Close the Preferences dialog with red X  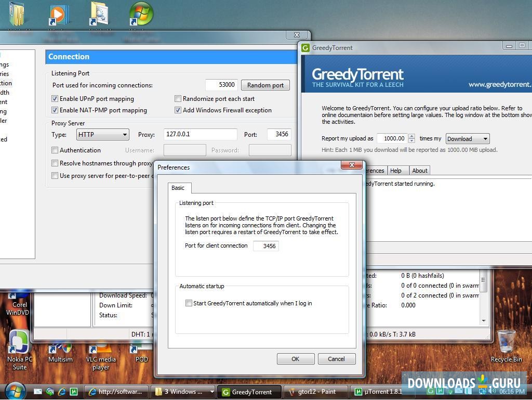tap(352, 165)
